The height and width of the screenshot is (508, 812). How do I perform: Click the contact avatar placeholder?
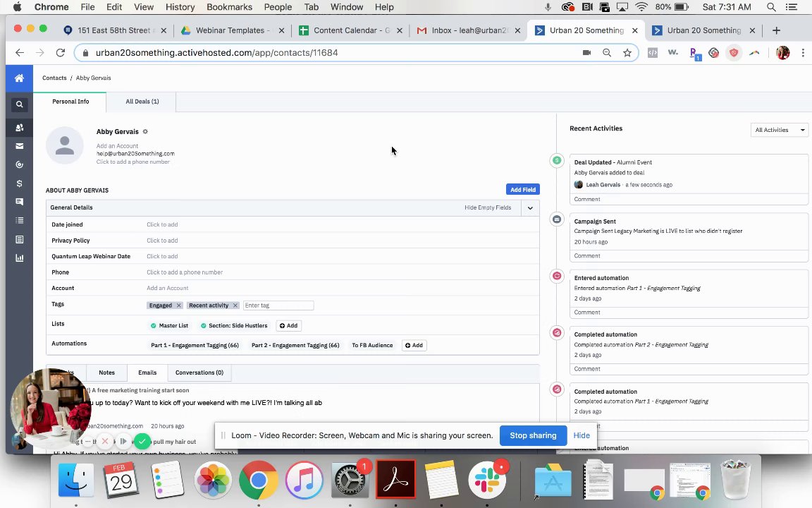click(x=65, y=145)
